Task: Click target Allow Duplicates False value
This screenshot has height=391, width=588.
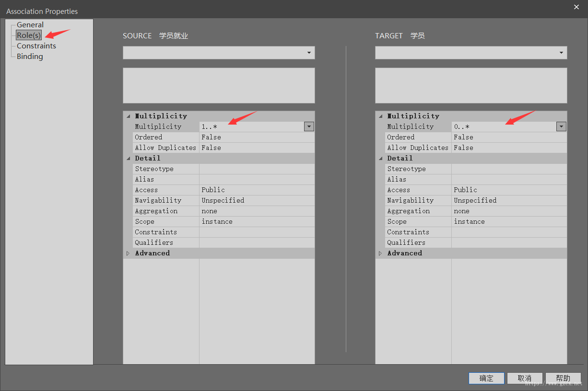Action: tap(508, 148)
